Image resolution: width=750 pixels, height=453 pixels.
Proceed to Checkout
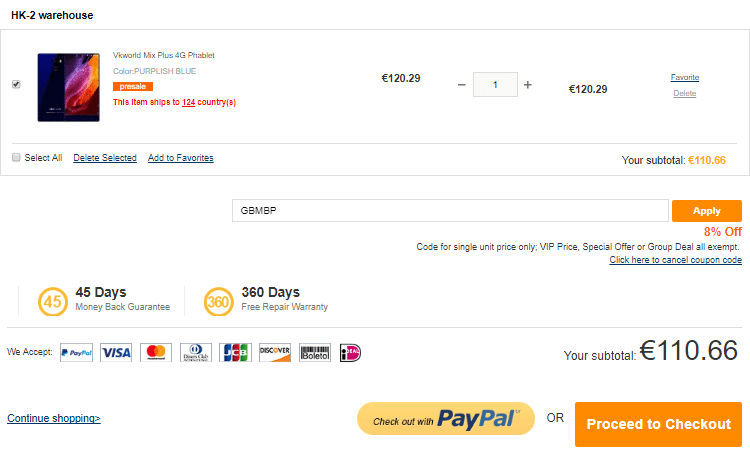[658, 424]
